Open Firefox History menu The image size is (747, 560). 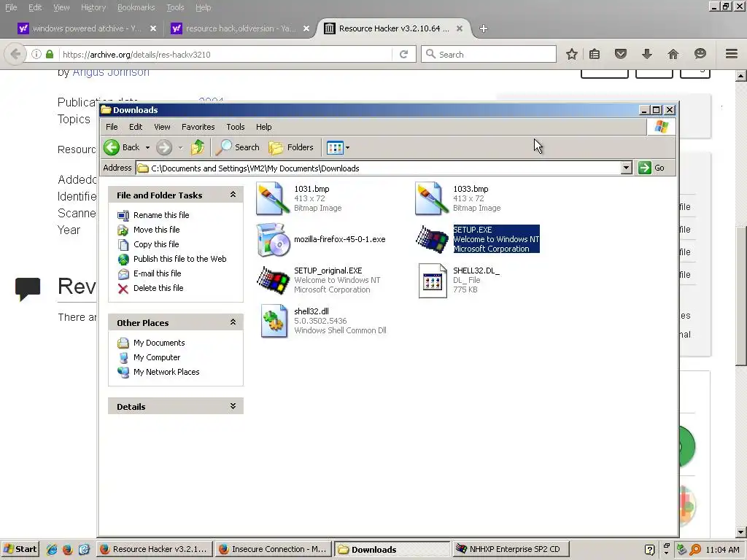tap(93, 7)
